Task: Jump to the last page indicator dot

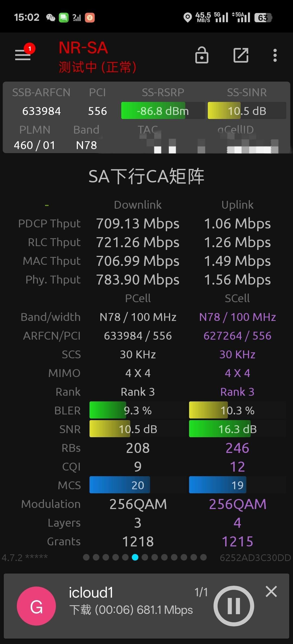Action: tap(203, 557)
